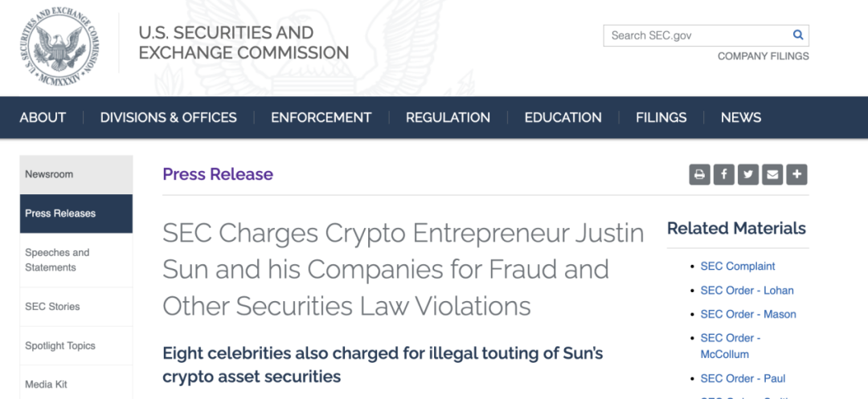The image size is (868, 399).
Task: Open the SEC Order - Lohan link
Action: click(x=747, y=290)
